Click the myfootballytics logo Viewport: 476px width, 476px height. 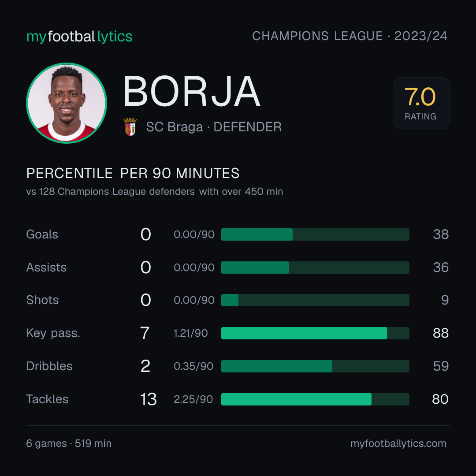click(x=79, y=37)
